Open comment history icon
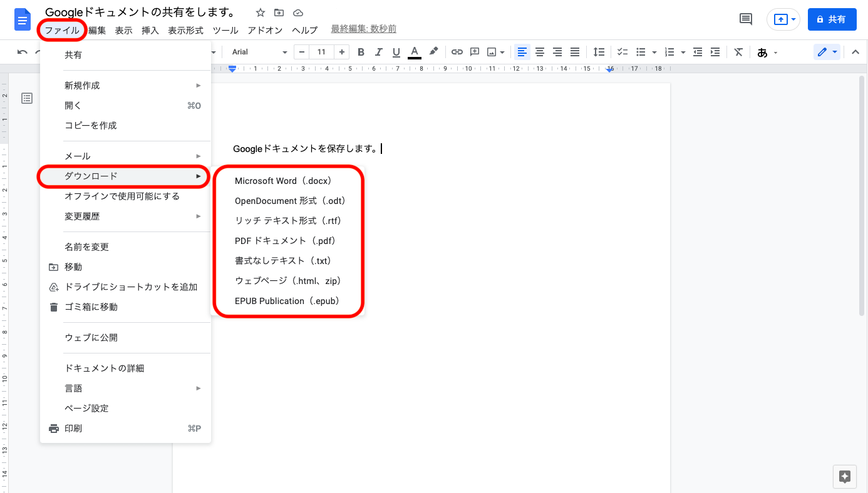868x493 pixels. [x=746, y=19]
